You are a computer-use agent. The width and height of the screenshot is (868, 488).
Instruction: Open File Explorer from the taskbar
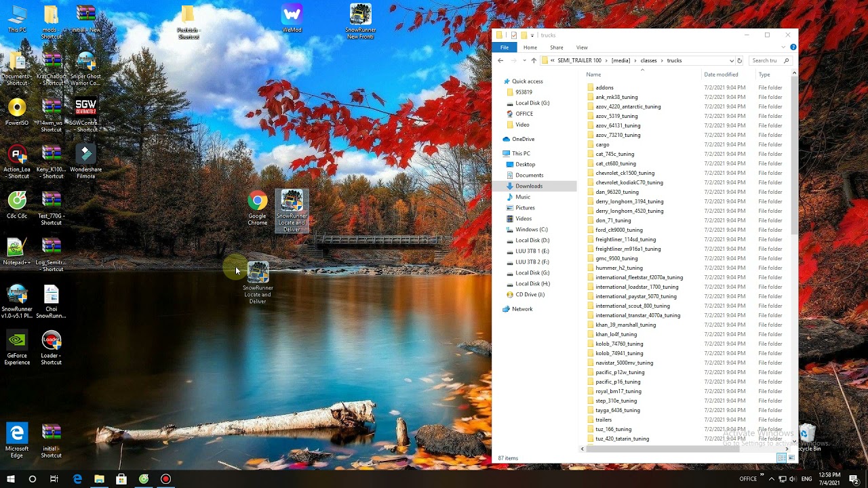pyautogui.click(x=99, y=479)
